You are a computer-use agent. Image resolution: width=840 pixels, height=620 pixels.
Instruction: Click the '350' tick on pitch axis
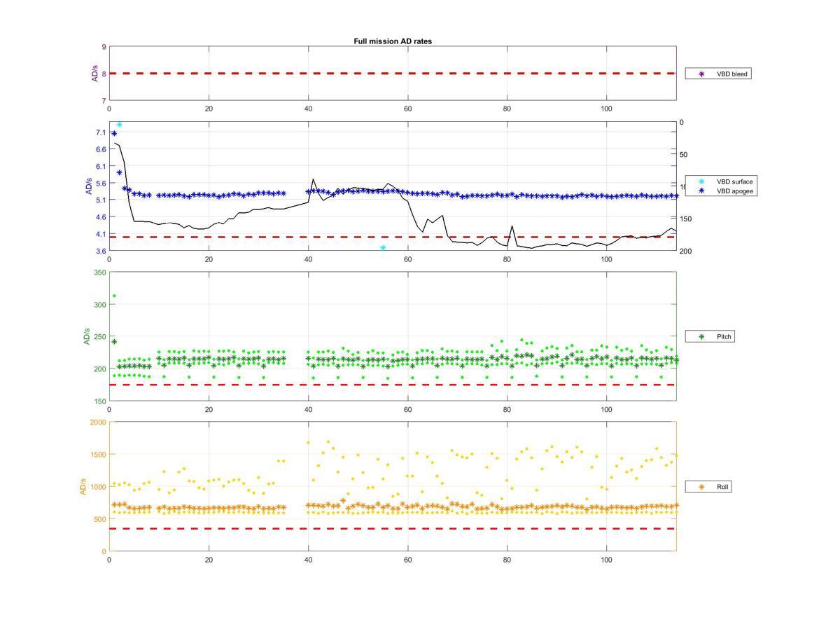coord(99,272)
